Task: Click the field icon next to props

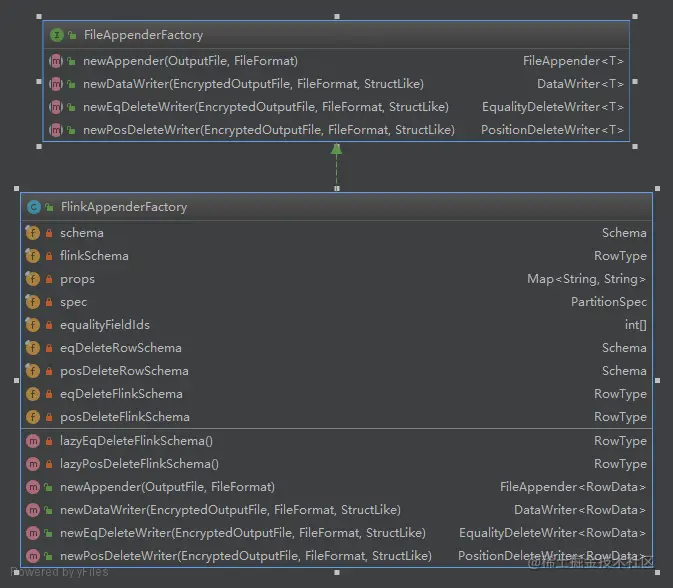Action: tap(33, 279)
